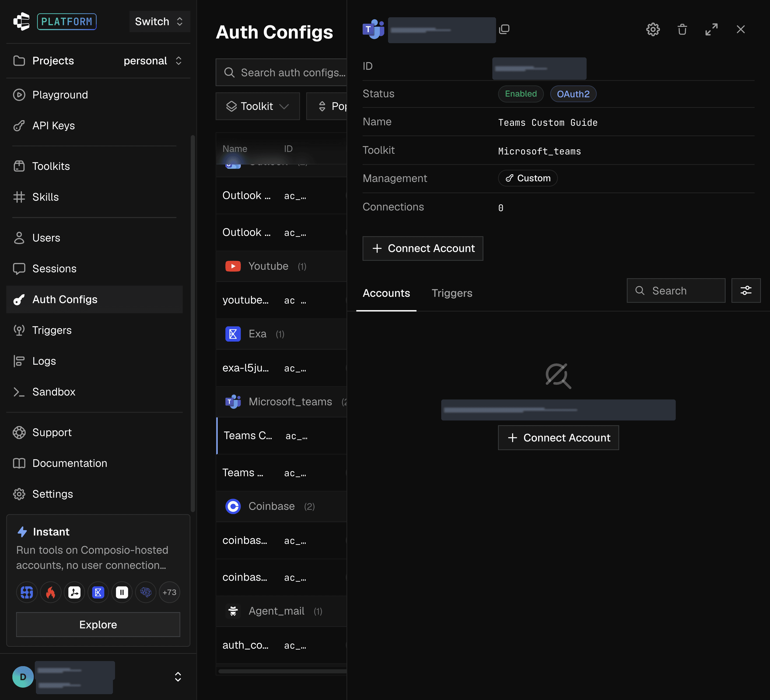The image size is (770, 700).
Task: Collapse the Exa group row
Action: pos(281,334)
